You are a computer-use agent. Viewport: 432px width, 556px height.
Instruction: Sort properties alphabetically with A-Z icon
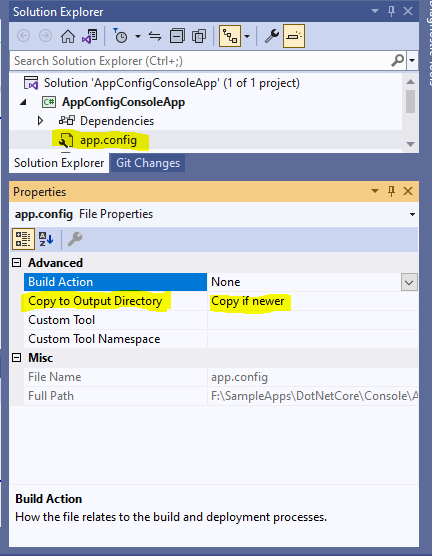point(46,239)
